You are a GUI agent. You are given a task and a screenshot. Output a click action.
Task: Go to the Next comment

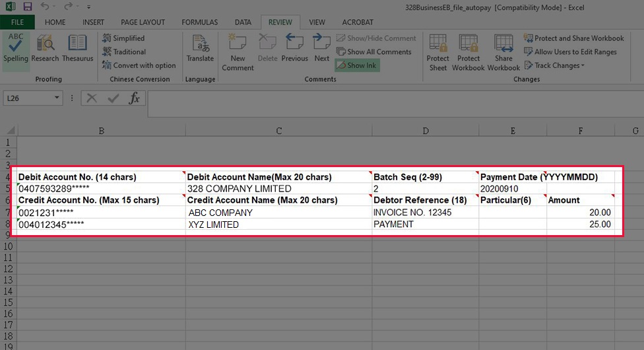[321, 48]
